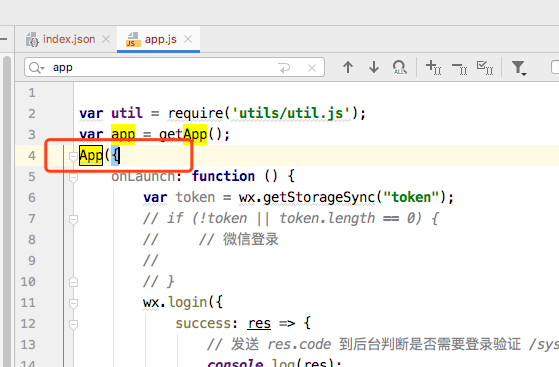Toggle the checkbox right of the filter icon
The width and height of the screenshot is (559, 367).
555,67
